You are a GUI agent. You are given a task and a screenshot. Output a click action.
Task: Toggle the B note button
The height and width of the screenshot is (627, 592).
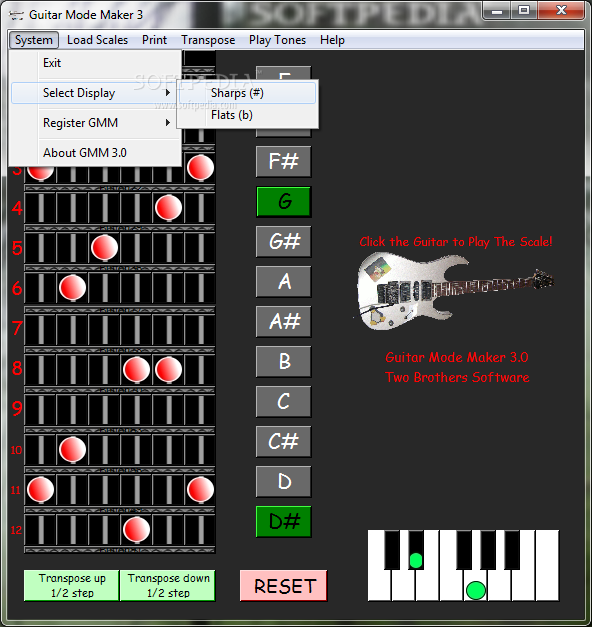[x=284, y=361]
